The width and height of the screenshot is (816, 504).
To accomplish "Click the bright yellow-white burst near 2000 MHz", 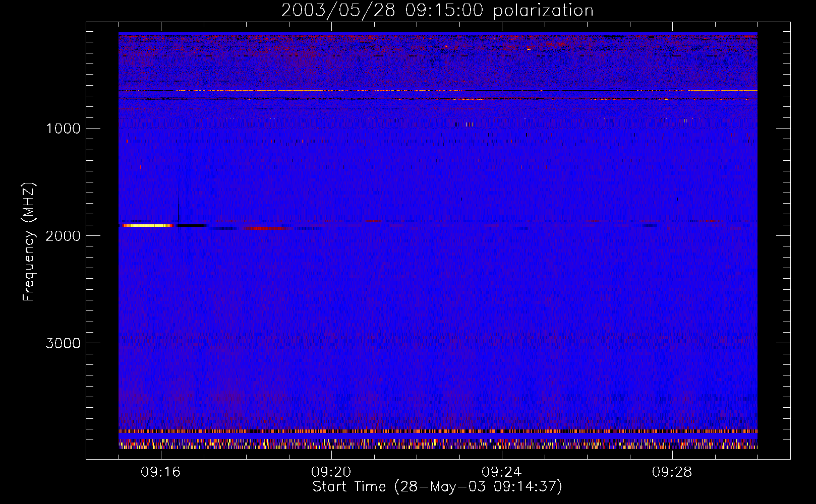I will [148, 225].
